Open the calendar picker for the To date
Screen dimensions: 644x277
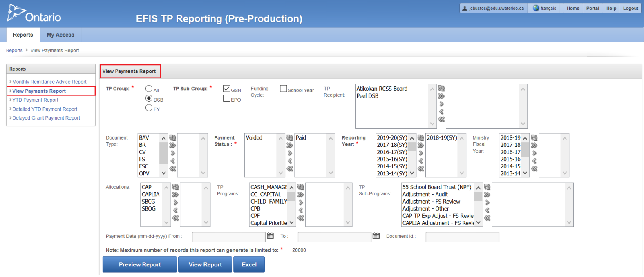coord(376,236)
